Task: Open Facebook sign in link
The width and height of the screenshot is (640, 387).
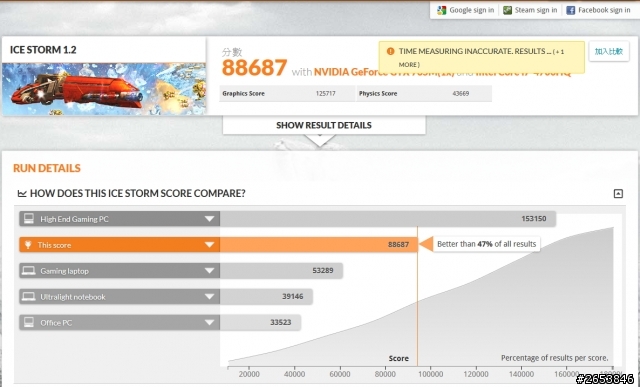Action: pyautogui.click(x=604, y=10)
